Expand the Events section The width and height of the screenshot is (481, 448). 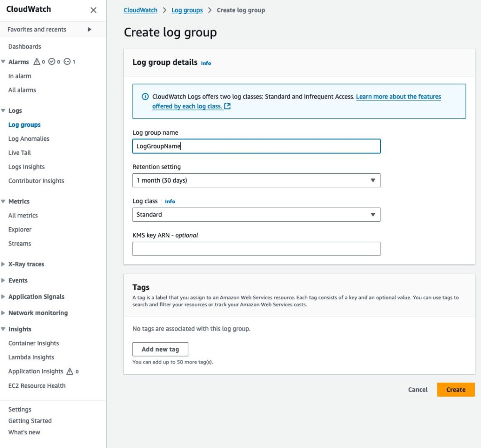pos(3,280)
